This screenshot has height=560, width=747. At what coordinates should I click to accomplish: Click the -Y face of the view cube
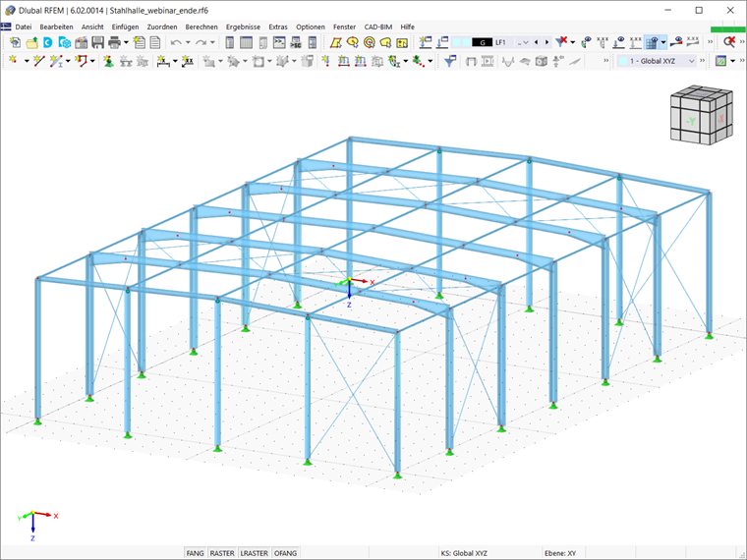pos(690,122)
